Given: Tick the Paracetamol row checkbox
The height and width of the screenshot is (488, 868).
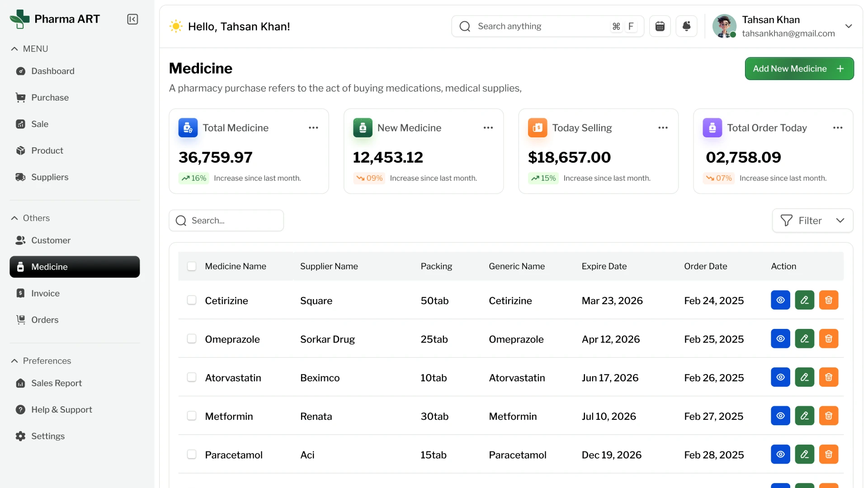Looking at the screenshot, I should point(192,455).
